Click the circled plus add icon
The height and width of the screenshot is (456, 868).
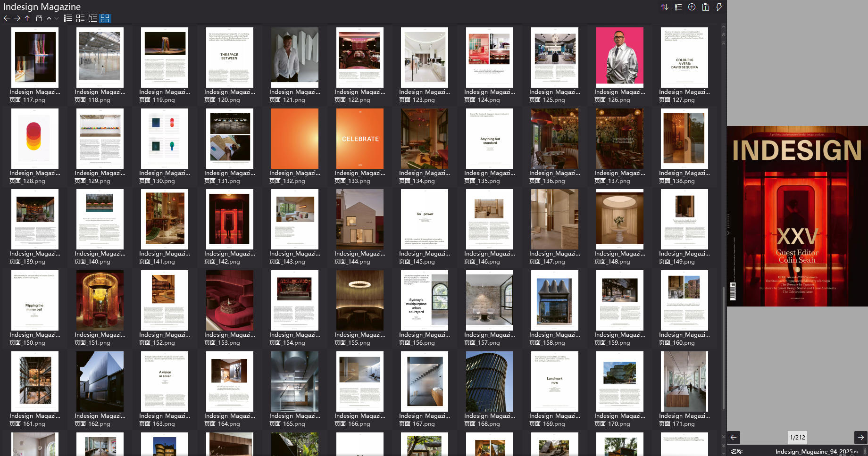(692, 7)
